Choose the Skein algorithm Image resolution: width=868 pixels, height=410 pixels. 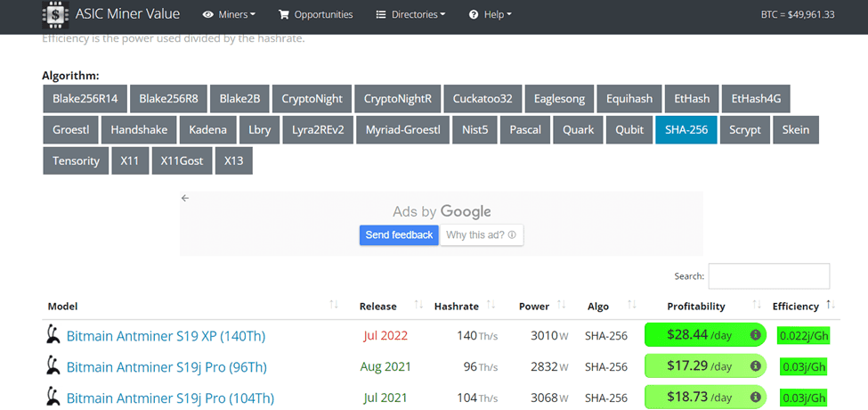(796, 130)
